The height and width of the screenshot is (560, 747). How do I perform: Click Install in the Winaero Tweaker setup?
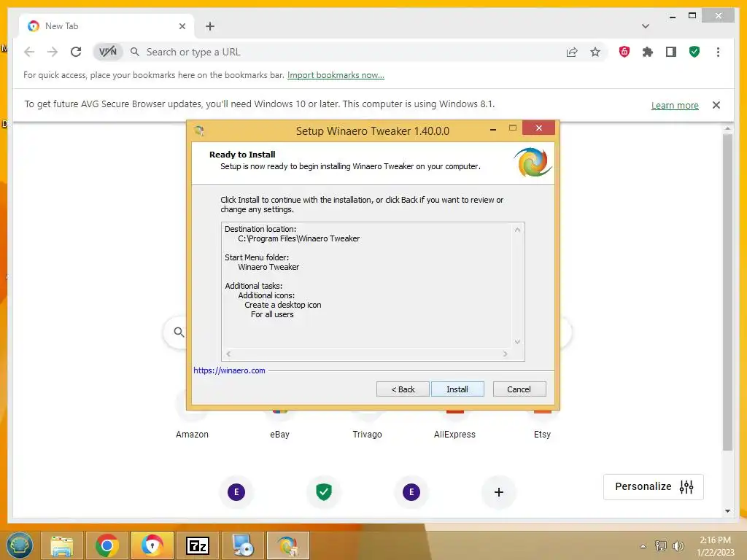(x=457, y=389)
